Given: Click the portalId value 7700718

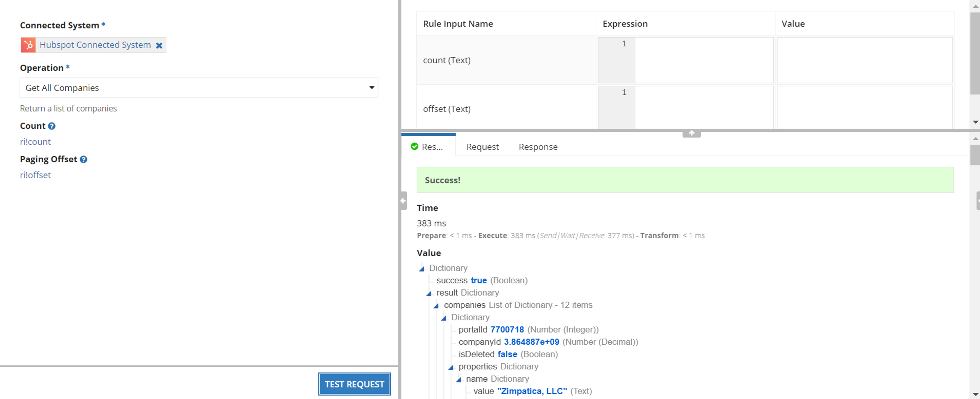Looking at the screenshot, I should coord(507,330).
